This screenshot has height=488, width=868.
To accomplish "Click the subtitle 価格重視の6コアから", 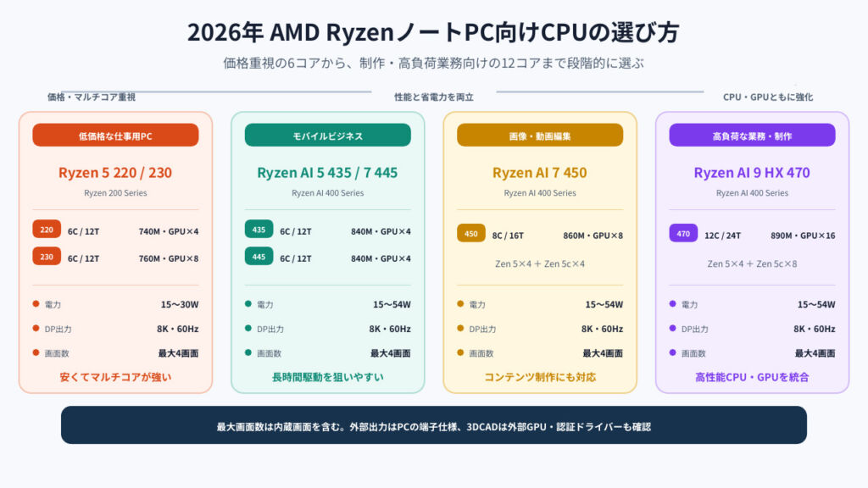I will tap(433, 63).
